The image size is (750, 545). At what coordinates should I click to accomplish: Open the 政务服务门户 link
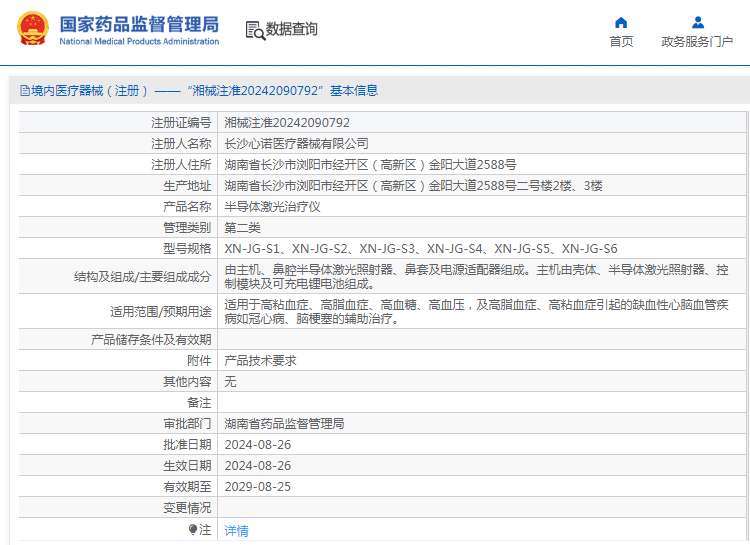tap(697, 42)
